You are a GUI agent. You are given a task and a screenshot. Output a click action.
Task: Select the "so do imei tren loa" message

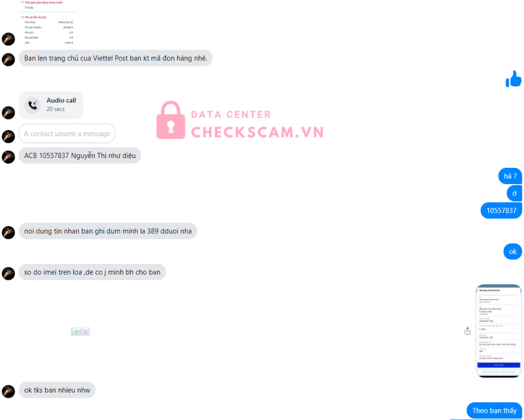coord(92,272)
